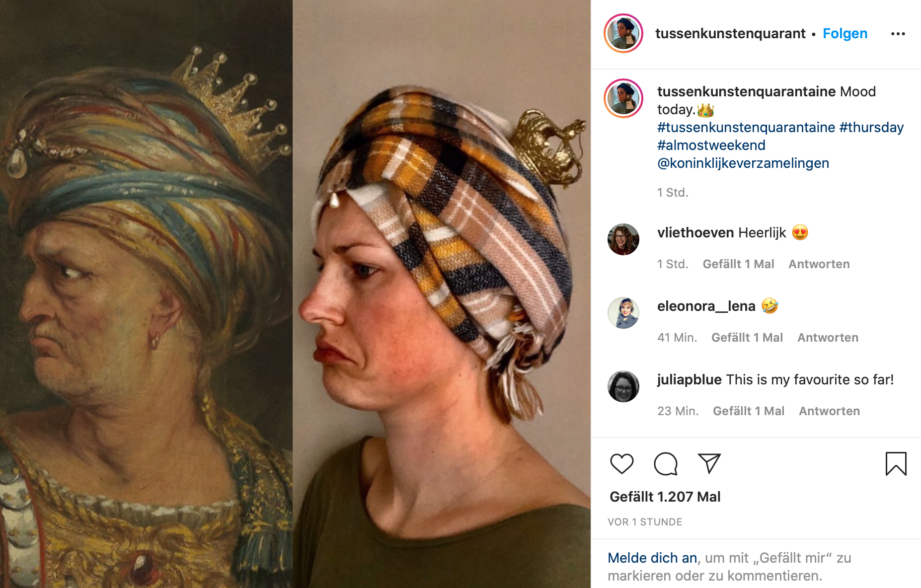Screen dimensions: 921x588
Task: Click the Folgen button to follow
Action: tap(844, 33)
